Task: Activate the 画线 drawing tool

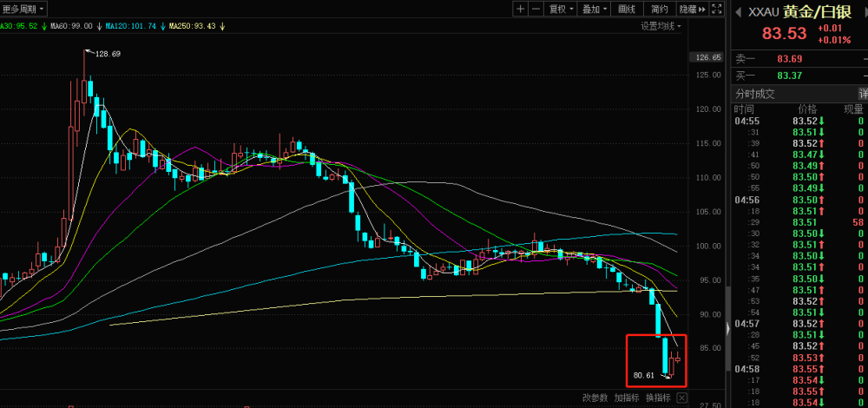Action: tap(627, 9)
